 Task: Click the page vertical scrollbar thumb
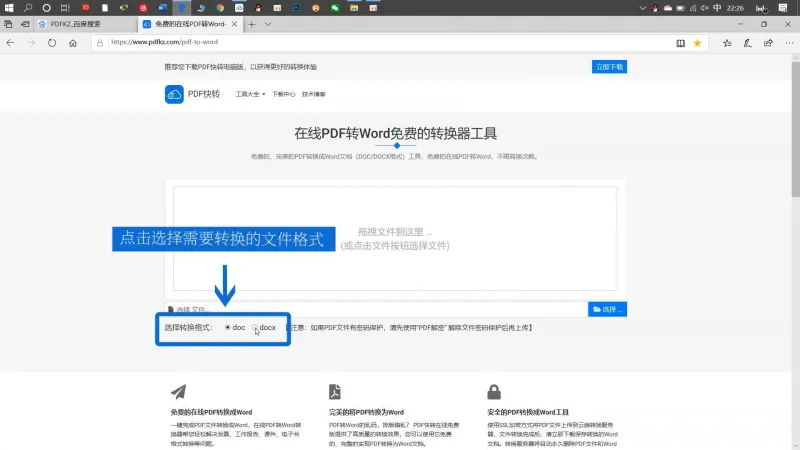795,128
